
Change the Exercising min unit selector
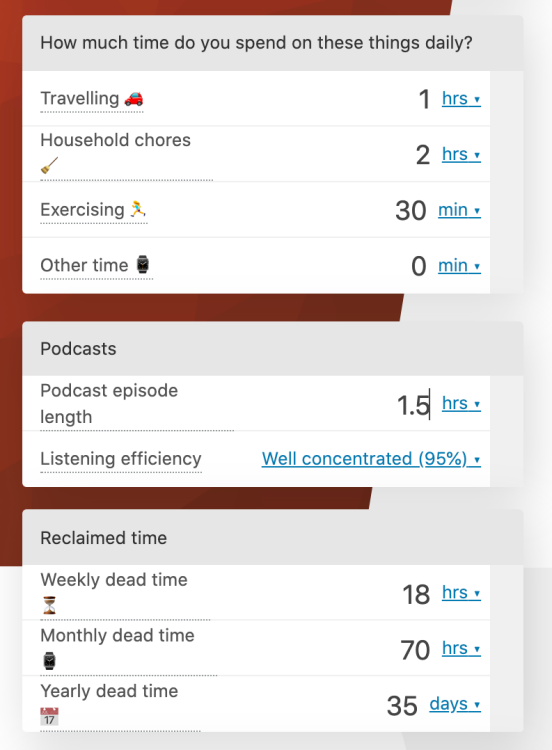point(459,210)
